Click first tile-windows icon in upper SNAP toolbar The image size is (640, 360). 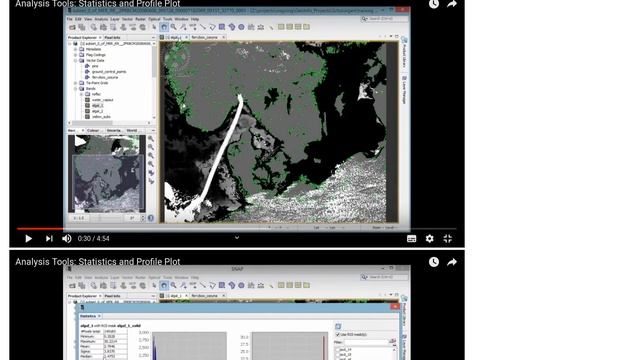(x=281, y=27)
